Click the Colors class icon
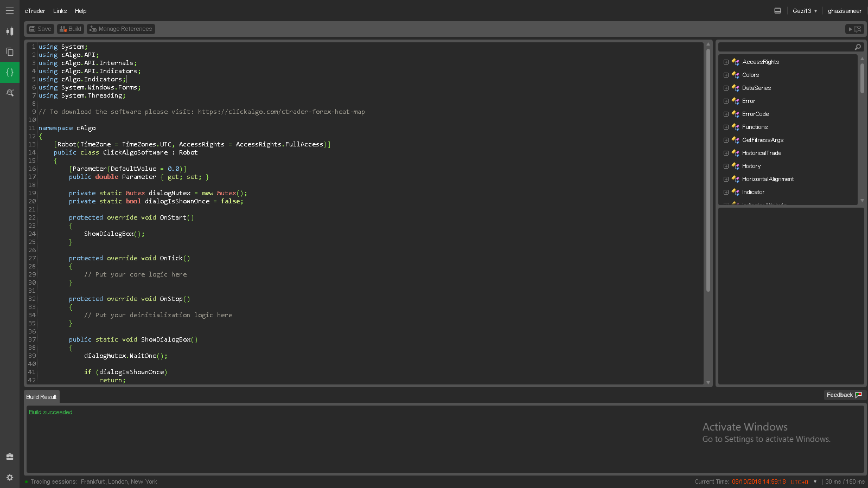The width and height of the screenshot is (868, 488). [736, 75]
